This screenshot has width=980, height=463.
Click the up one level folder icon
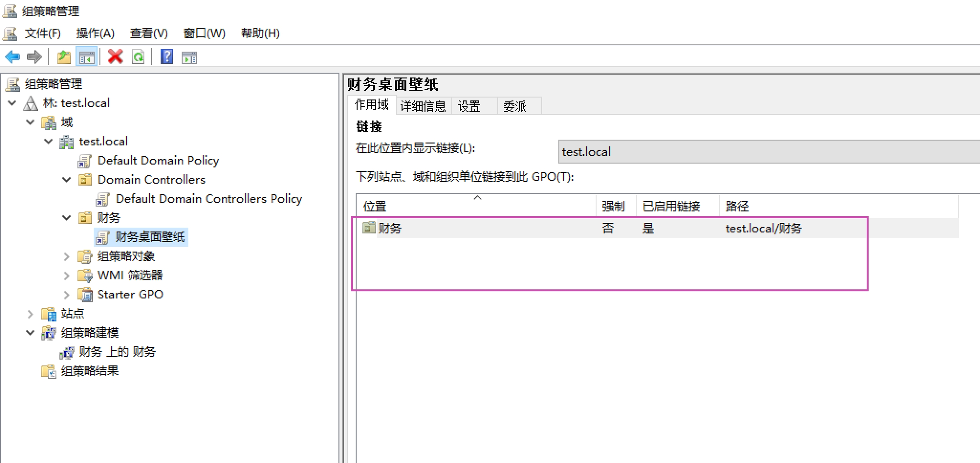[x=64, y=57]
